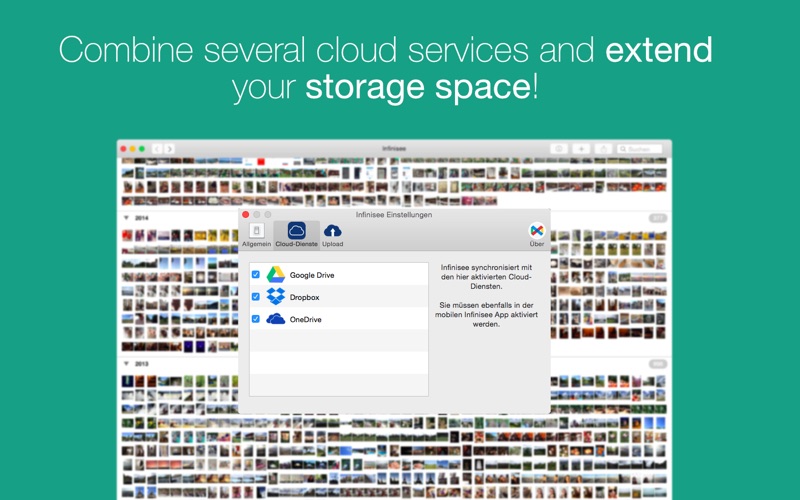The image size is (800, 500).
Task: Collapse the 2014 photo section
Action: [x=127, y=217]
